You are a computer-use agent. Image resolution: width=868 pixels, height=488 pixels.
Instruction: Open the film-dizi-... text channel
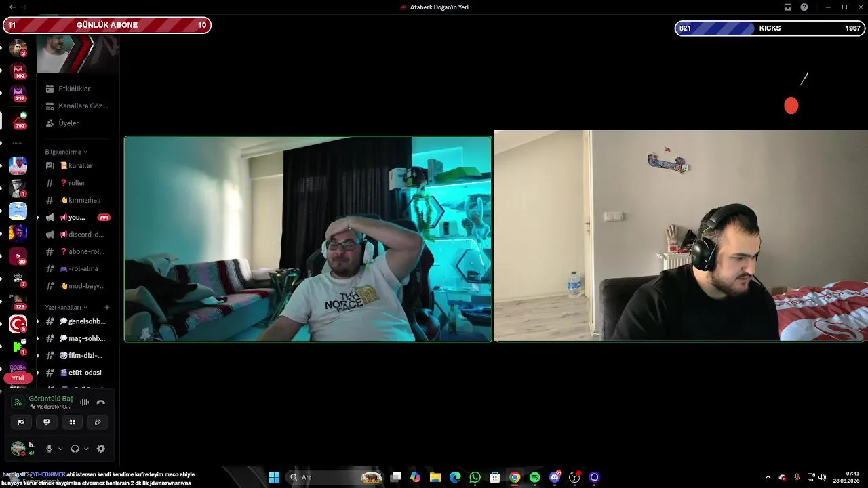(77, 355)
